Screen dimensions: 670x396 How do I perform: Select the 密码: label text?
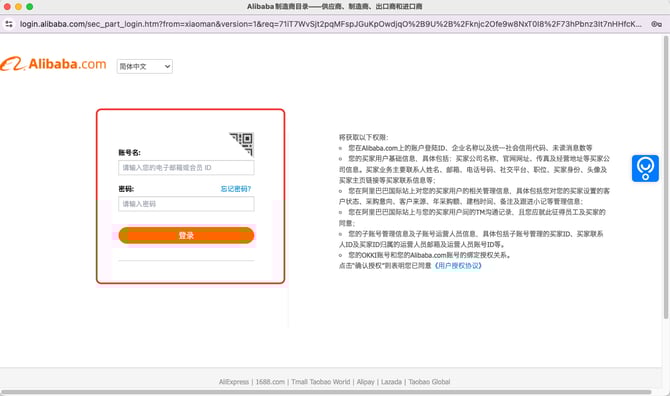tap(126, 189)
